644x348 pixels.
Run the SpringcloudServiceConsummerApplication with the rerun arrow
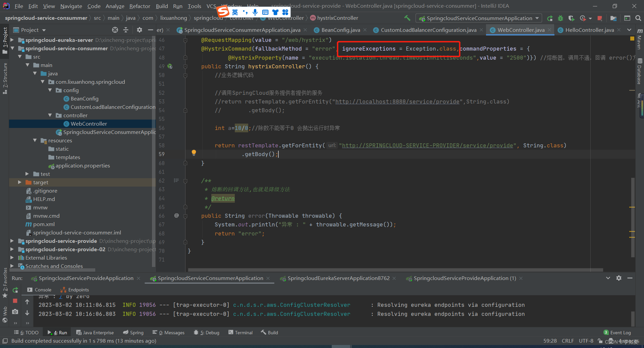pyautogui.click(x=550, y=18)
